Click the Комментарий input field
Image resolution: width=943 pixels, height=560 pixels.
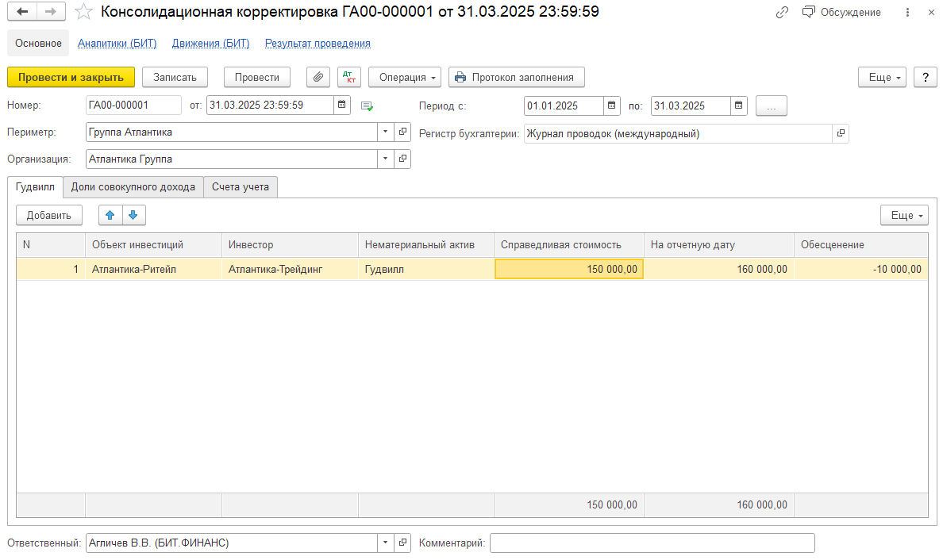click(652, 543)
